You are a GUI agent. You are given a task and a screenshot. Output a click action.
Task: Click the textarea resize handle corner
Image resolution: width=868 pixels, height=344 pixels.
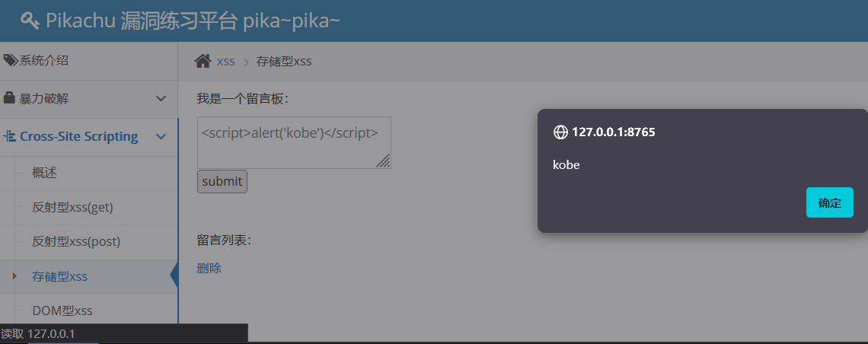coord(383,161)
